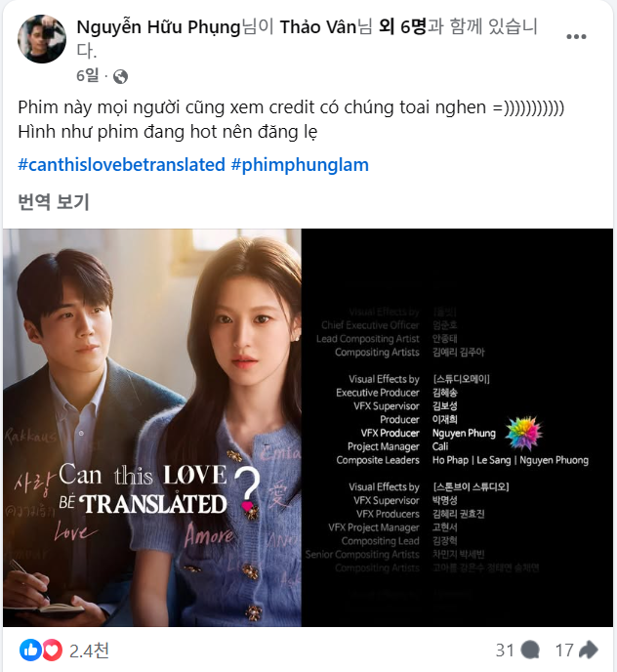This screenshot has width=617, height=672.
Task: Open the tagged Thảo Vân profile
Action: [318, 27]
